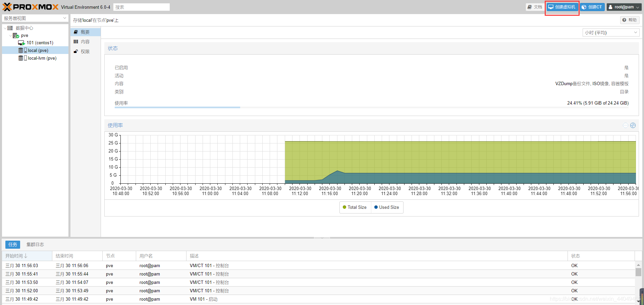Open the 内容 content tab
Image resolution: width=644 pixels, height=305 pixels.
(86, 42)
